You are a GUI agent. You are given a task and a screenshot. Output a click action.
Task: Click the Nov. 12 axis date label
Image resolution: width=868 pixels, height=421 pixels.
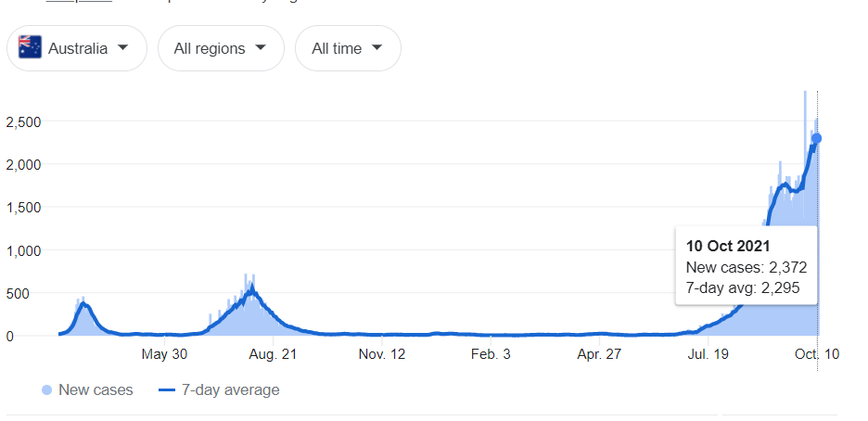click(x=382, y=354)
